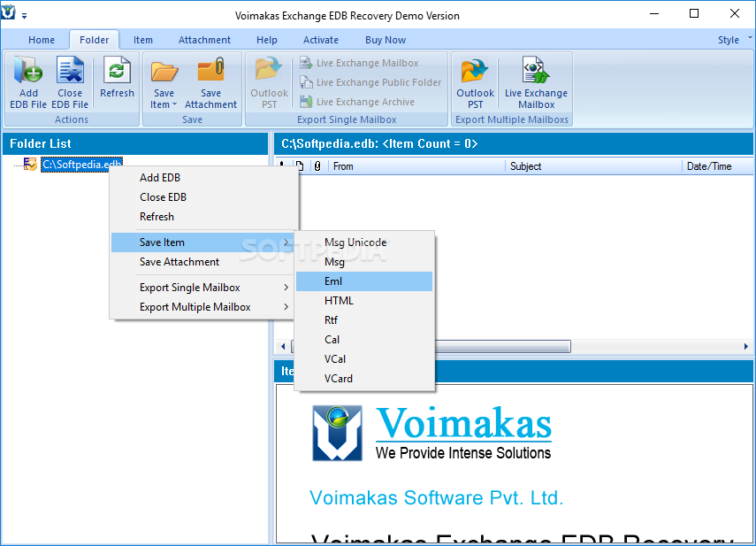Select Eml save format

(x=364, y=281)
